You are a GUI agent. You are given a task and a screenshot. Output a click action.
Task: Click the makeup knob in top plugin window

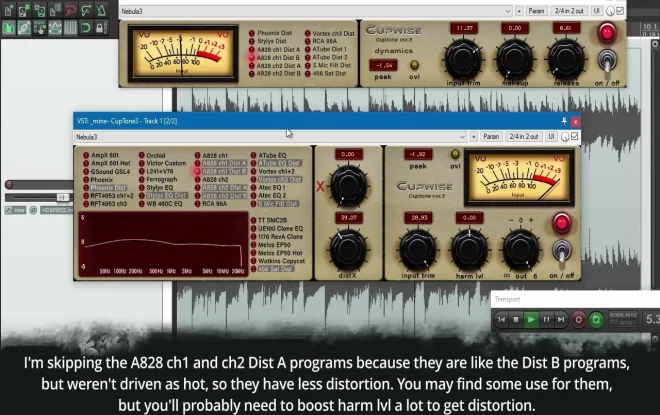514,59
